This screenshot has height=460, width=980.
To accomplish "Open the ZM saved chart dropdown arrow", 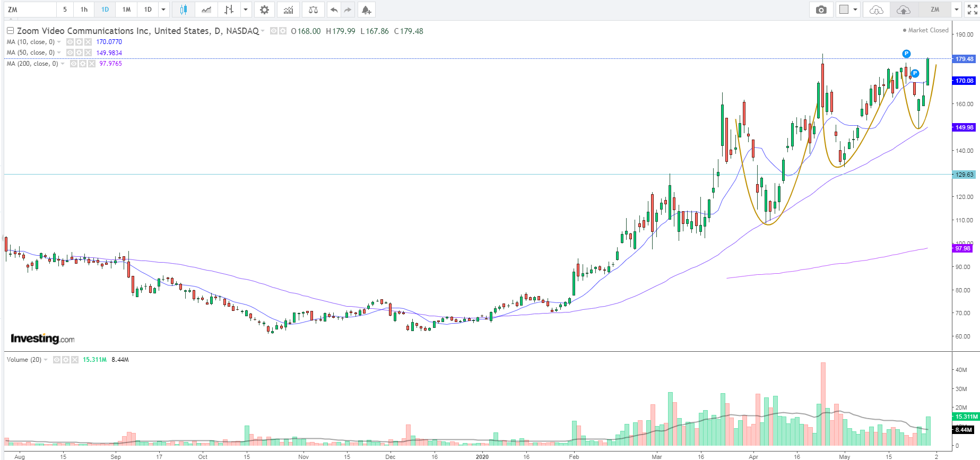I will tap(956, 10).
